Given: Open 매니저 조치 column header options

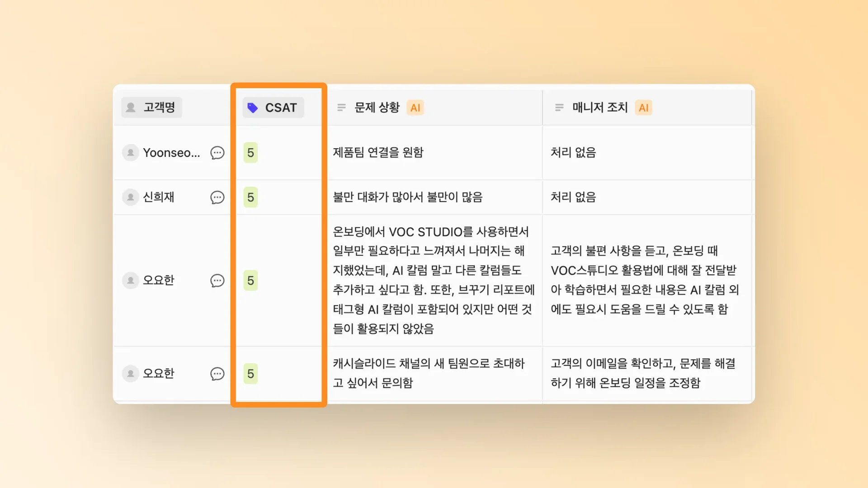Looking at the screenshot, I should pyautogui.click(x=599, y=108).
